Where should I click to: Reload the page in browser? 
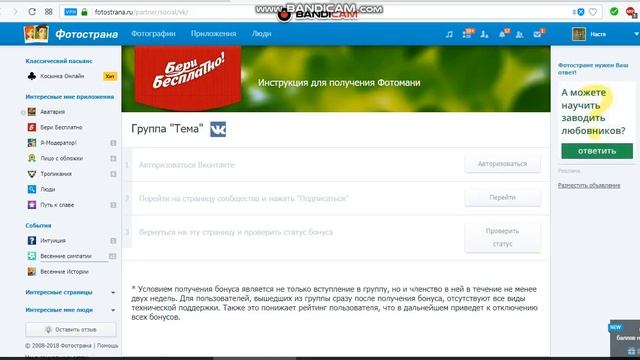32,12
